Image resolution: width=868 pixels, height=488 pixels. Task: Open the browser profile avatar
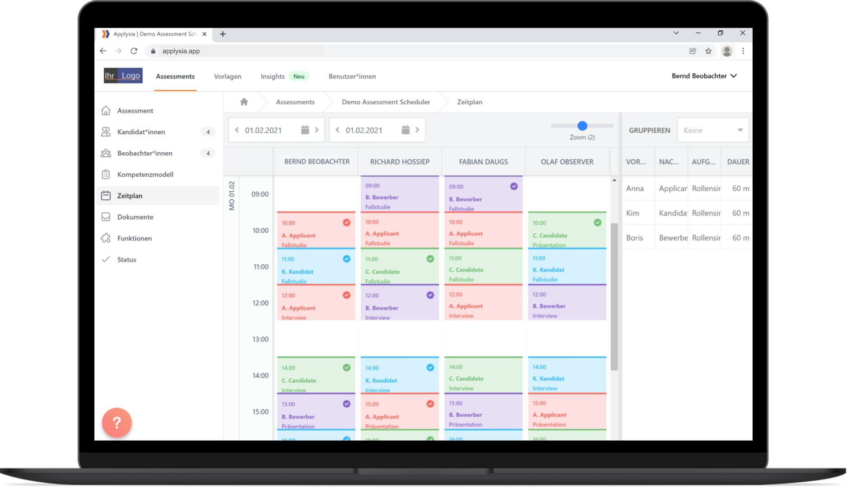(x=727, y=51)
